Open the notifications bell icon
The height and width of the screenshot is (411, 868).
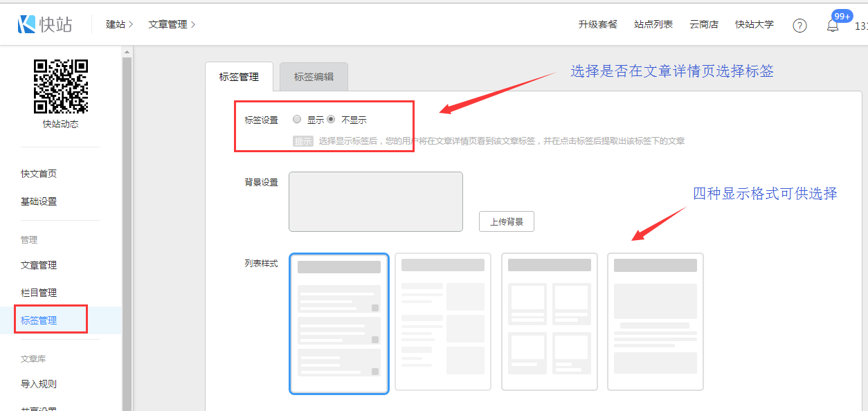click(833, 26)
